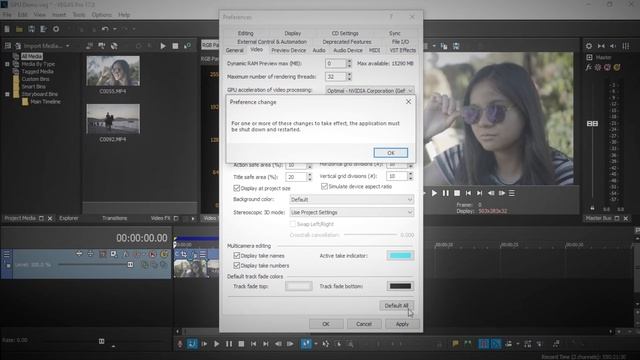
Task: Click Stop in the timeline transport bar
Action: 241,344
